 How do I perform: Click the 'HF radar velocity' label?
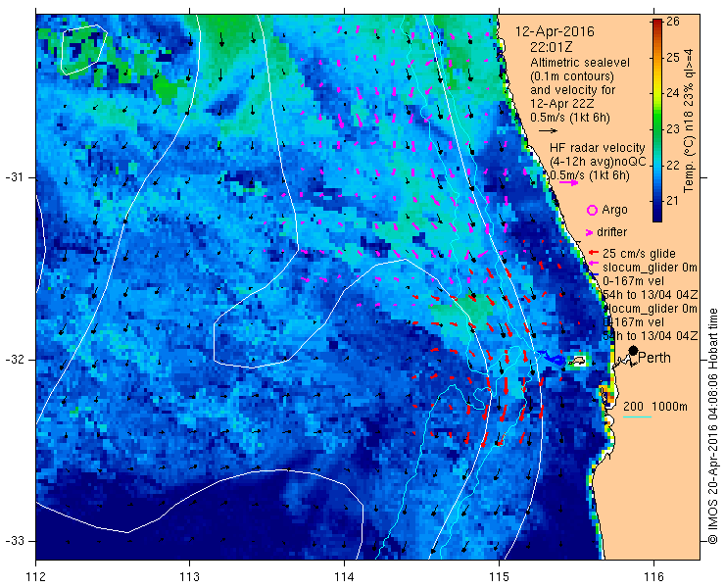point(598,148)
